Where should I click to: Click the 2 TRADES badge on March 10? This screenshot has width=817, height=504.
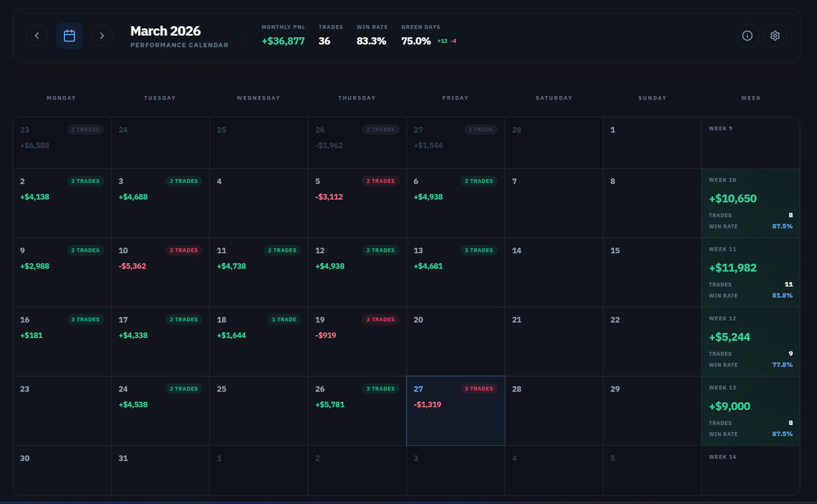click(x=183, y=250)
